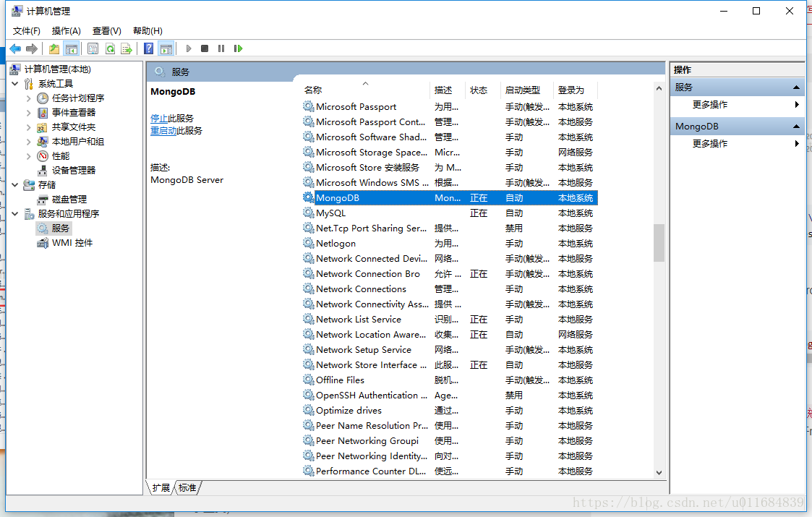Sort by 启动类型 column header
The height and width of the screenshot is (517, 812).
(526, 90)
